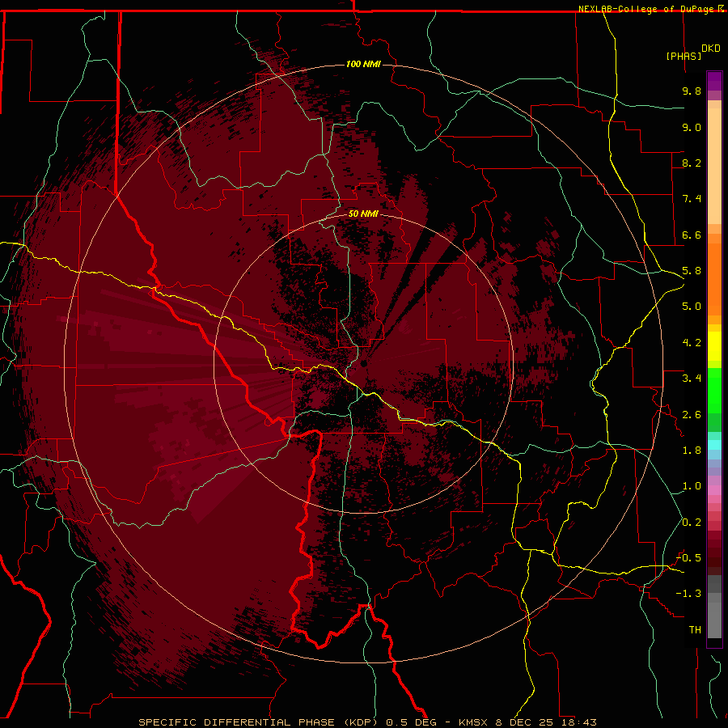This screenshot has width=728, height=728.
Task: Click the -0.5 legend value
Action: pos(688,558)
